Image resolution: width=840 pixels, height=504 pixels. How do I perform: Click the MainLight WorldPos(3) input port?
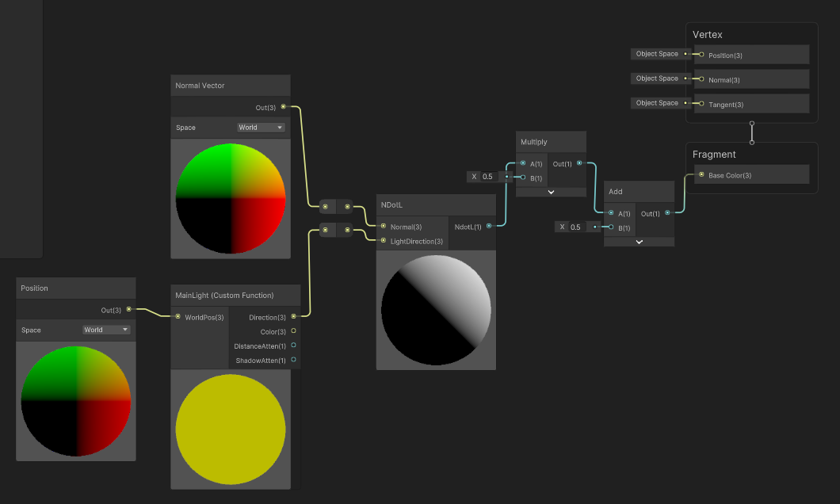click(178, 317)
